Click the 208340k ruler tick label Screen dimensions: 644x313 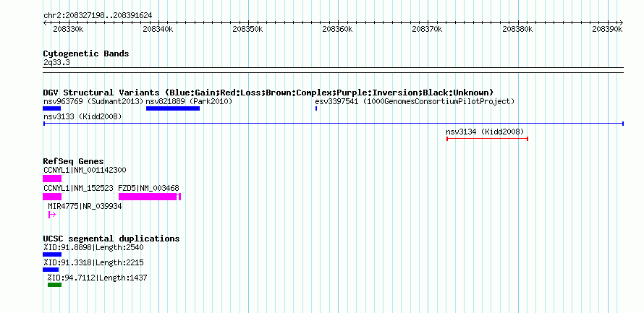coord(158,29)
